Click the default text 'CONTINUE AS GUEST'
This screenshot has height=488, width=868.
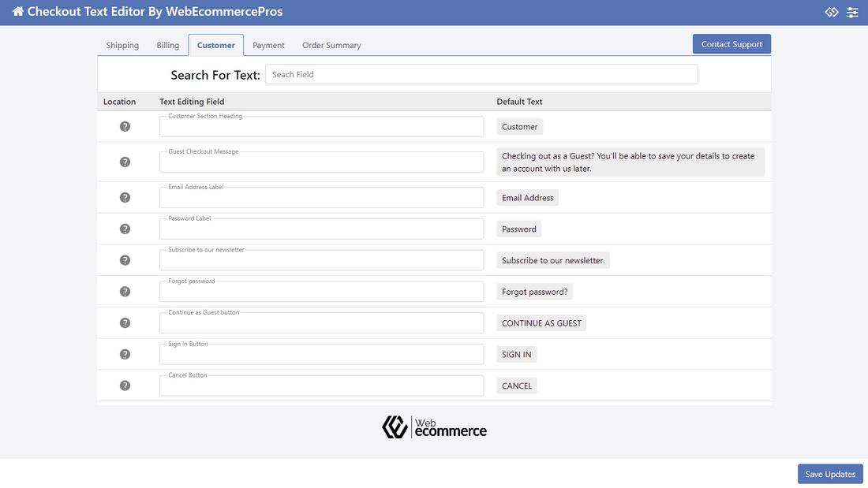click(541, 323)
